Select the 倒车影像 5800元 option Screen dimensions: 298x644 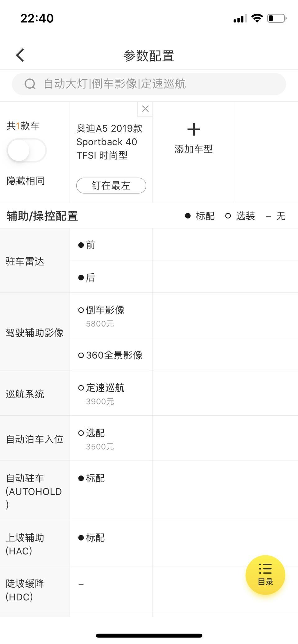click(111, 315)
